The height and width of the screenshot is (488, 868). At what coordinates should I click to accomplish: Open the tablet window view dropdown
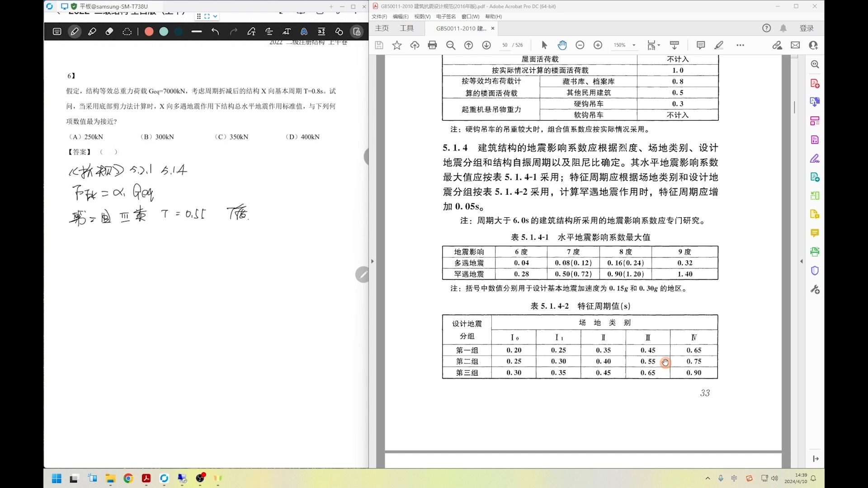coord(215,16)
